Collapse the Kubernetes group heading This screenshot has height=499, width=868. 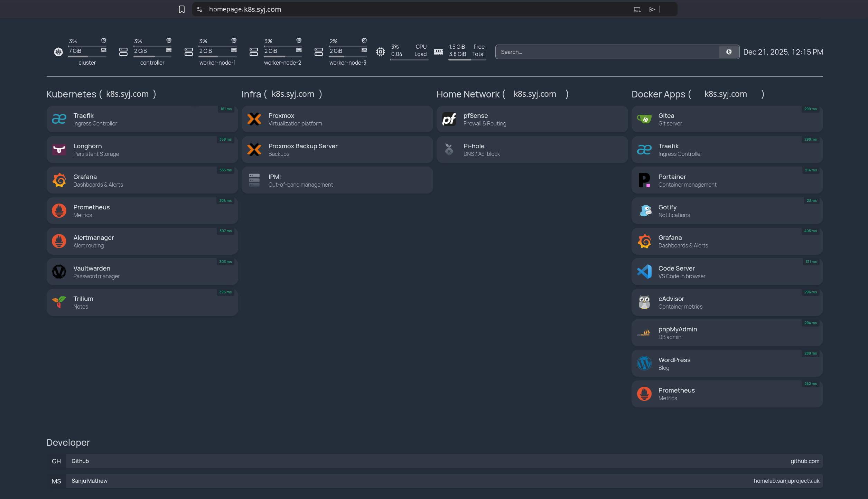coord(71,94)
